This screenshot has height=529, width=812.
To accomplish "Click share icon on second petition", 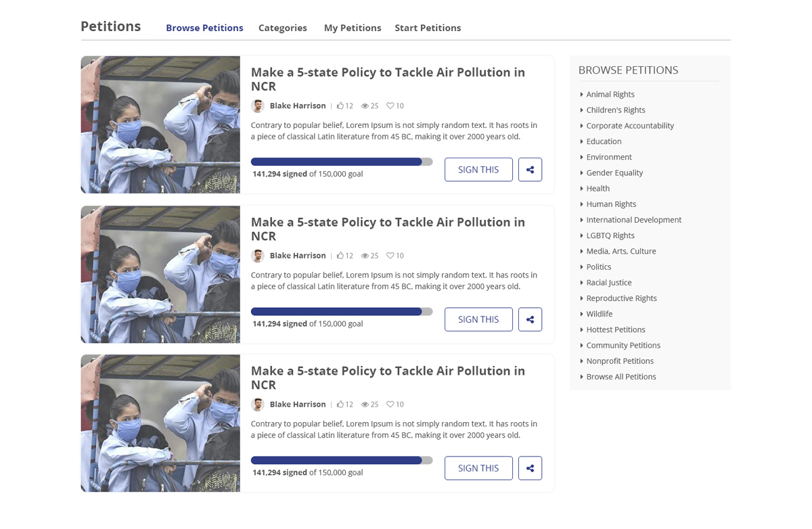I will 530,319.
